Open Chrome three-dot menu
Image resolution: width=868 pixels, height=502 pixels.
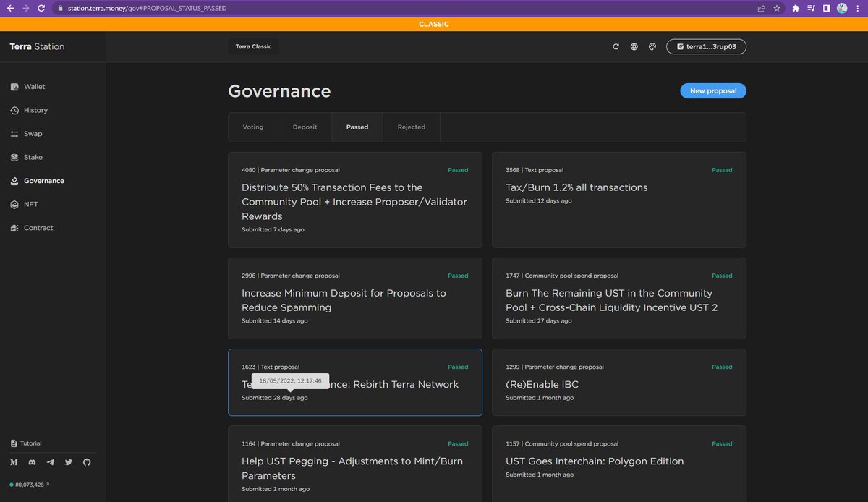click(x=857, y=8)
